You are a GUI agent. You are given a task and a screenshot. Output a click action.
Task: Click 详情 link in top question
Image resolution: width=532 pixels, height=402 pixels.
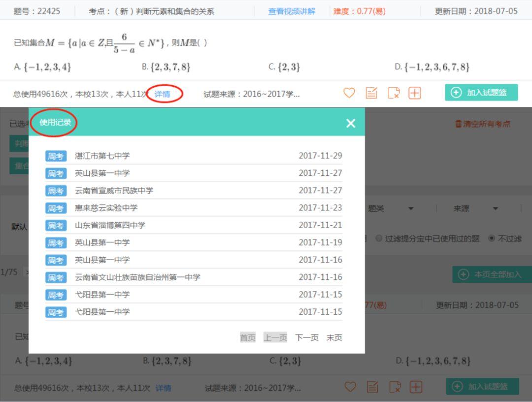pyautogui.click(x=162, y=94)
